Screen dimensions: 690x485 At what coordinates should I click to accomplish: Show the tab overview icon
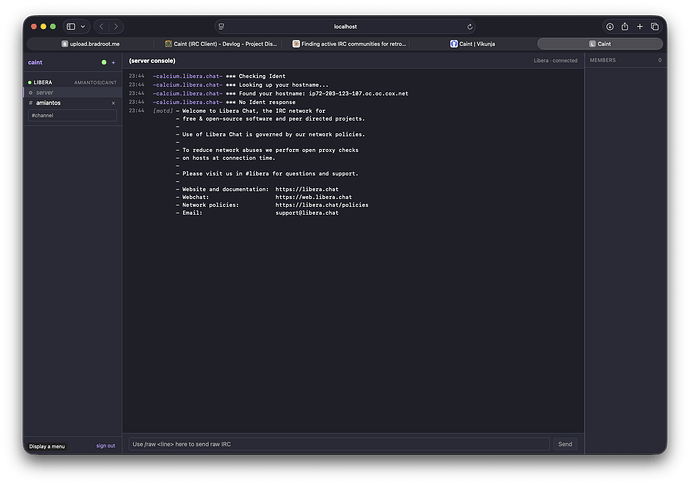tap(654, 27)
